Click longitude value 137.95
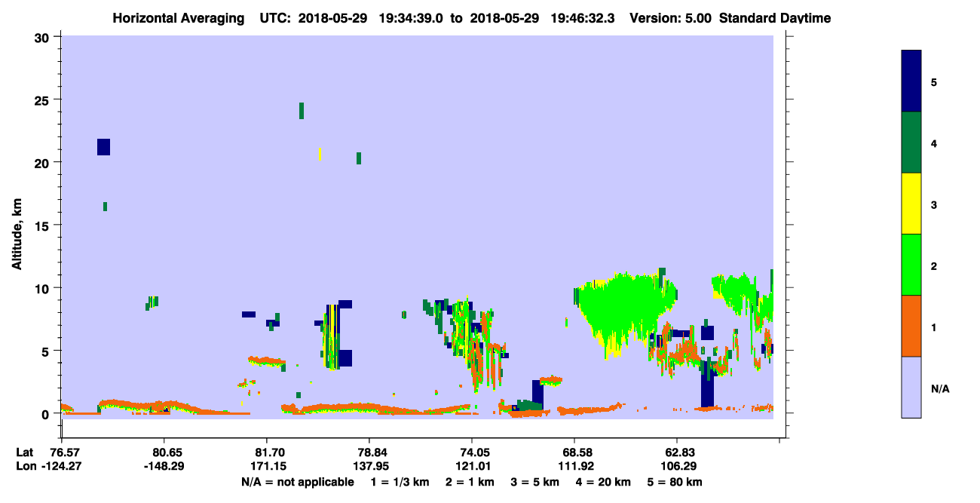The width and height of the screenshot is (980, 503). coord(369,465)
